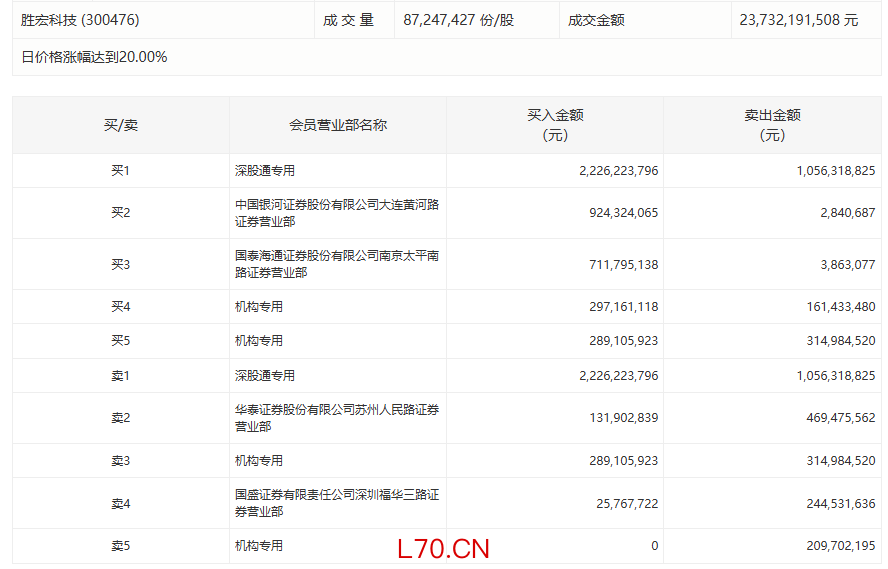This screenshot has width=888, height=569.
Task: Open 中国银河证券 大连黄河路 branch entry
Action: click(x=337, y=213)
